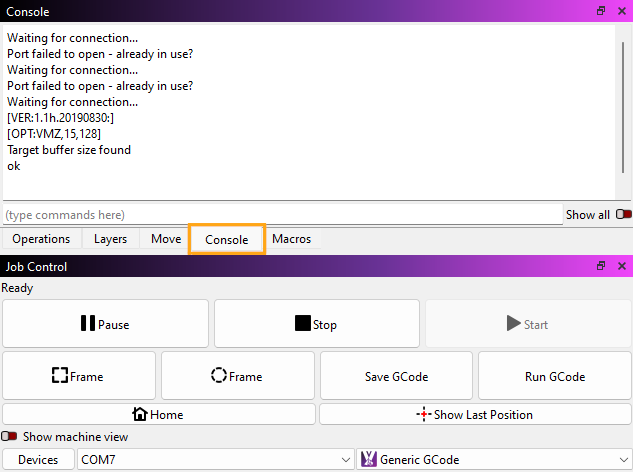Viewport: 633px width, 472px height.
Task: Open the Layers tab
Action: 110,239
